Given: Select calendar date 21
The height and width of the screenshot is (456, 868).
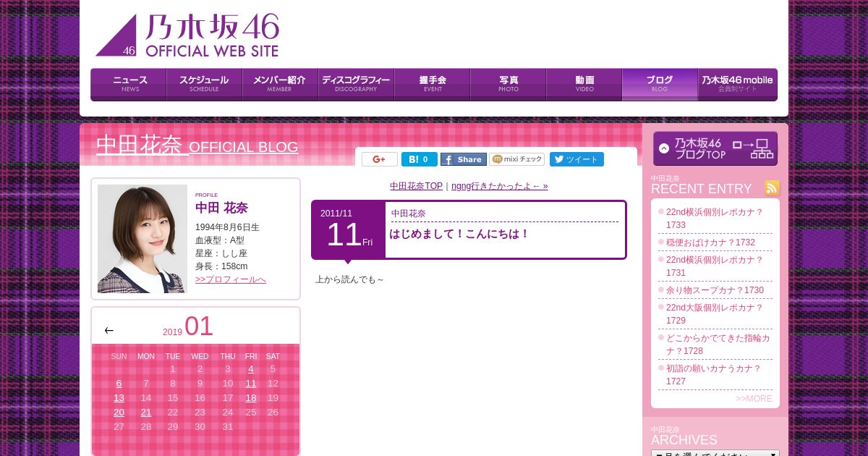Looking at the screenshot, I should click(146, 413).
